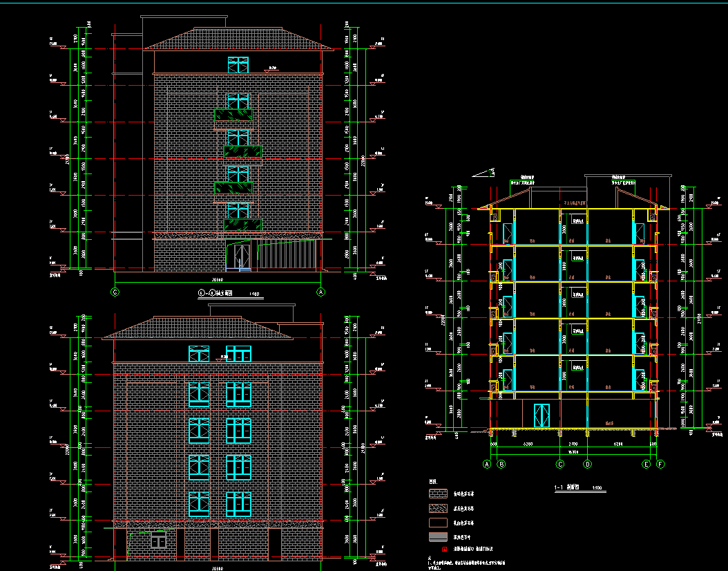This screenshot has width=728, height=571.
Task: Click grid bubble E below the section drawing
Action: click(646, 465)
